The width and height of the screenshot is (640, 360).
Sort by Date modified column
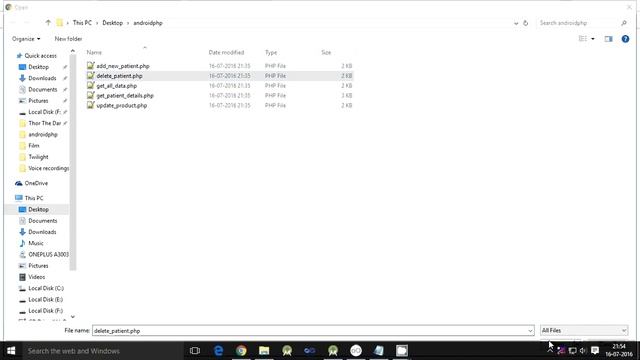[226, 52]
